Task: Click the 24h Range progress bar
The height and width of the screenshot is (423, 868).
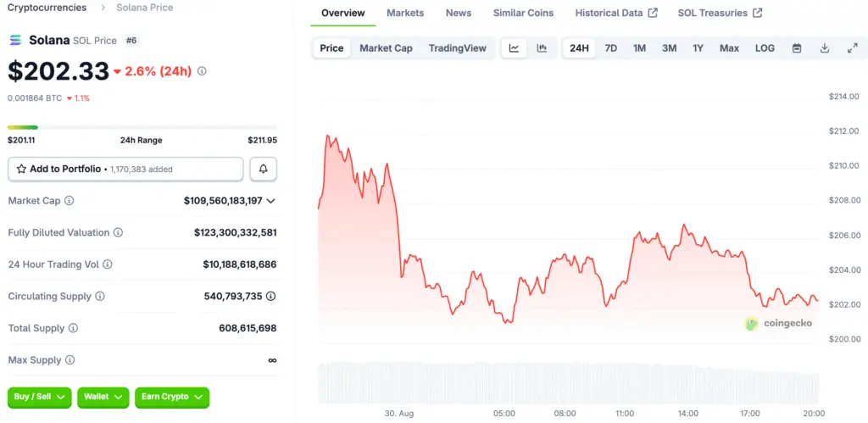Action: click(142, 127)
